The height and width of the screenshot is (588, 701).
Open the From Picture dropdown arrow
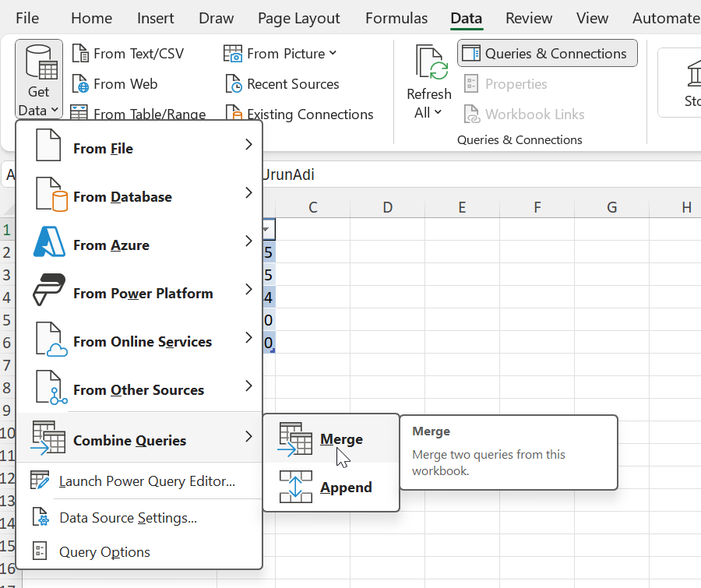point(333,53)
